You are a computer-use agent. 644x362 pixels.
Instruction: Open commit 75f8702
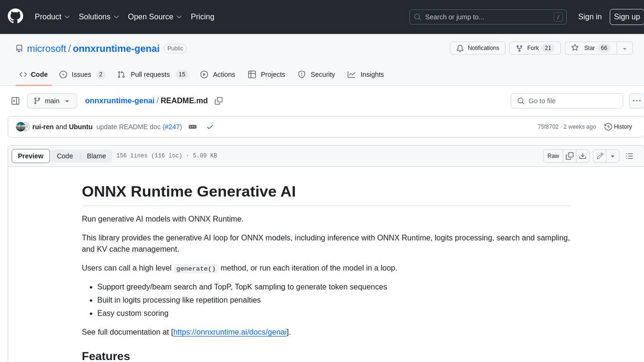548,127
